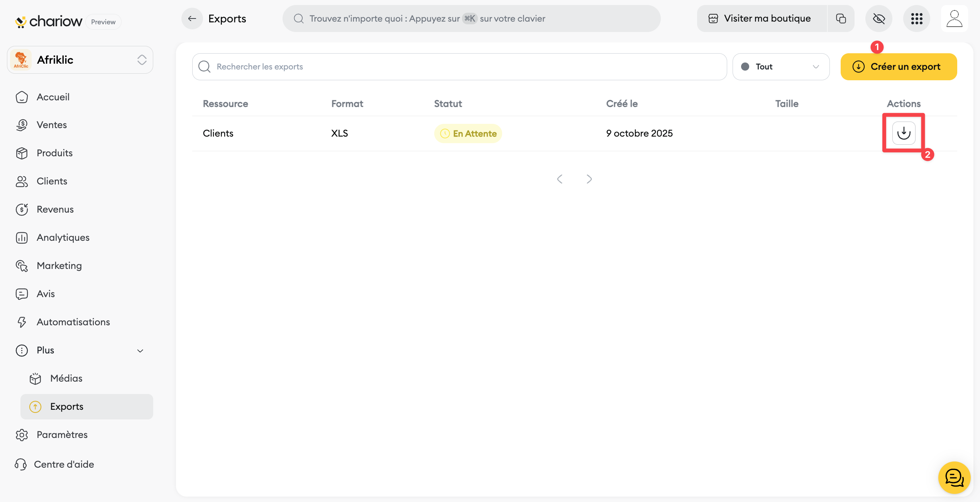980x502 pixels.
Task: Copy the shop link icon
Action: (841, 19)
